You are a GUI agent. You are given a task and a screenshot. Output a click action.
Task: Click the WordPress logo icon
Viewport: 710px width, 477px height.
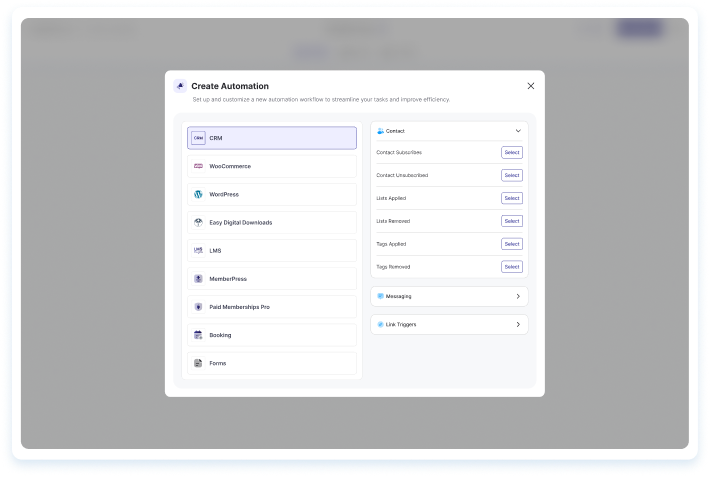coord(198,194)
